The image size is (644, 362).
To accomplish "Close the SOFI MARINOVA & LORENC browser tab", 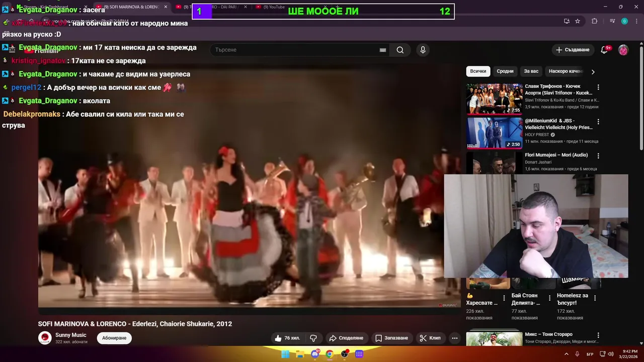I will (x=166, y=7).
